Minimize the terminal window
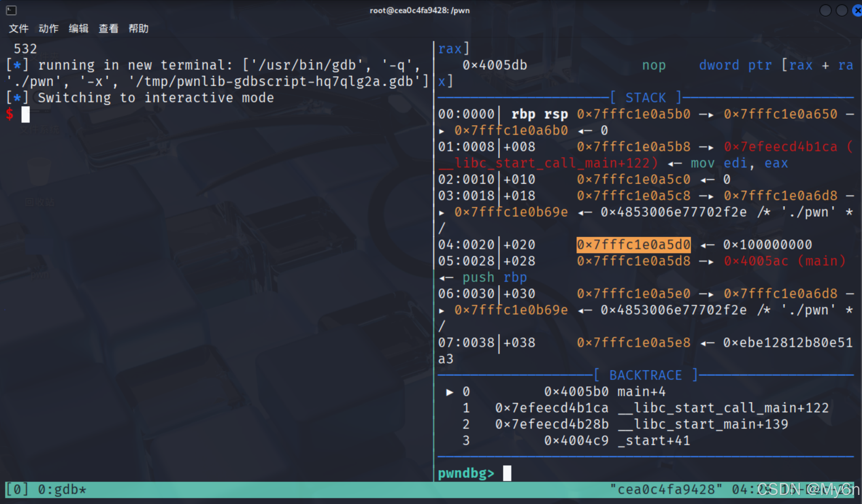 pos(825,11)
